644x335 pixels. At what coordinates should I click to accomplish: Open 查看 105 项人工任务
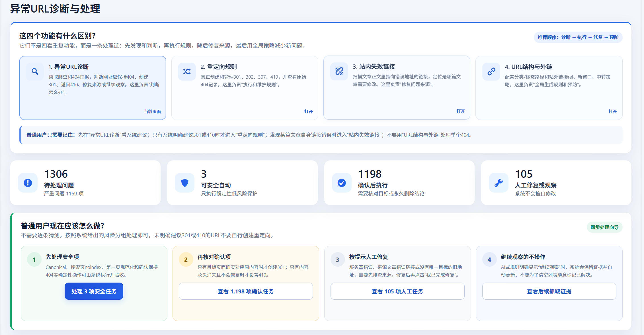click(x=397, y=291)
